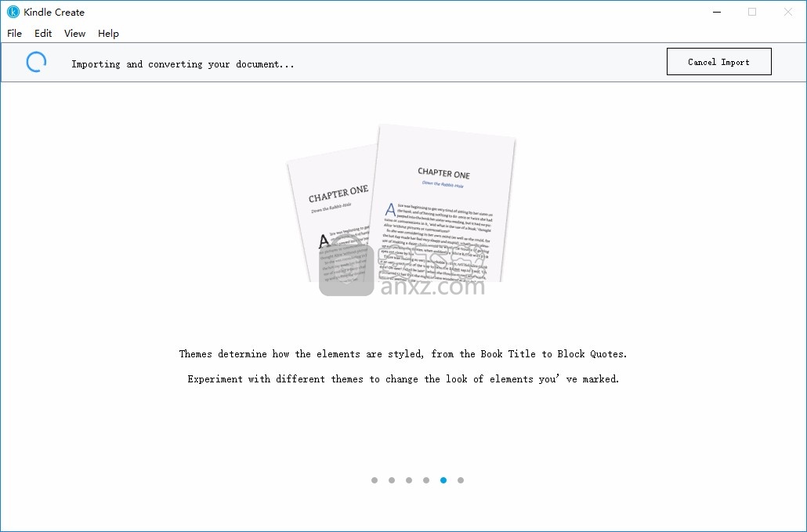Select the first carousel page dot
Image resolution: width=807 pixels, height=532 pixels.
[375, 480]
